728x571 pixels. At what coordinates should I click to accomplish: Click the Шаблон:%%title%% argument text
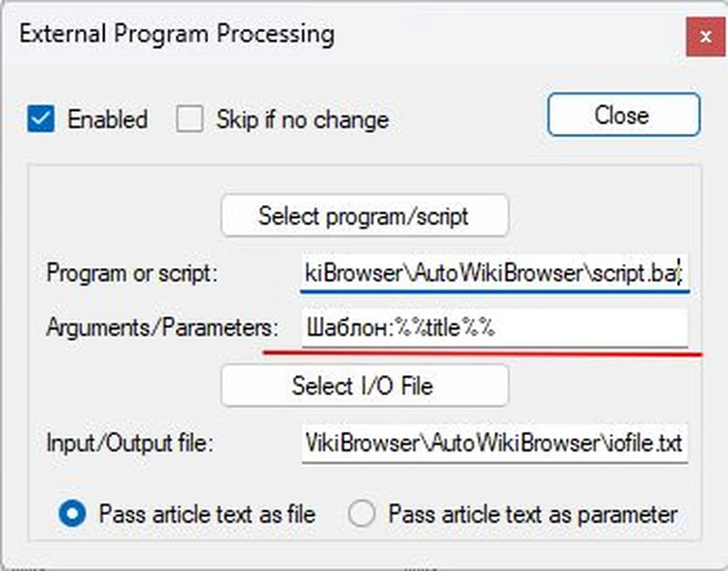tap(400, 328)
